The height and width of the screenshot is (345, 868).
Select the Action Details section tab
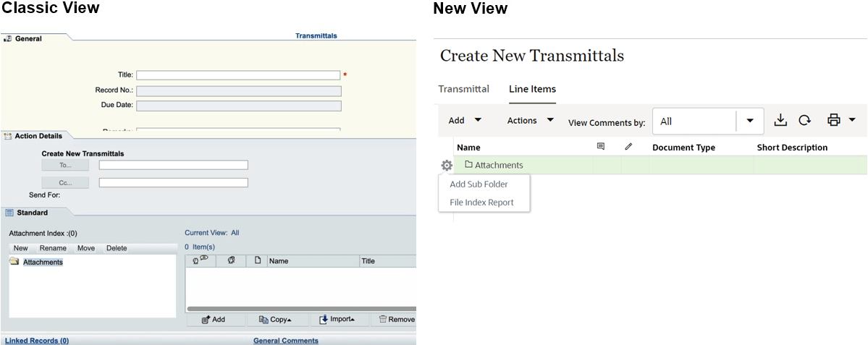pyautogui.click(x=38, y=136)
